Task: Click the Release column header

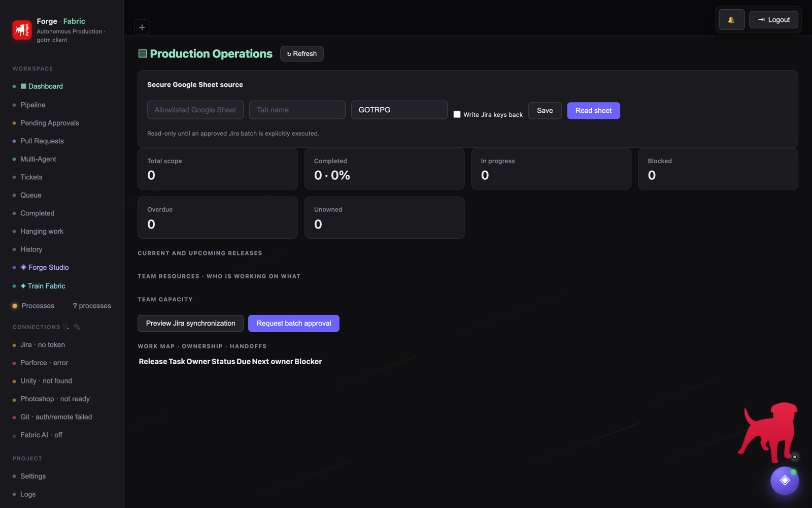Action: click(x=153, y=362)
